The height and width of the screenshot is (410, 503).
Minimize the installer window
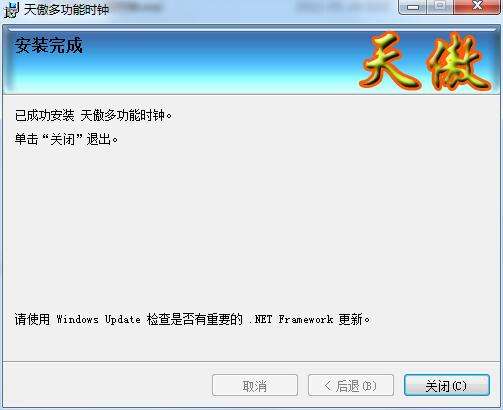pos(413,7)
